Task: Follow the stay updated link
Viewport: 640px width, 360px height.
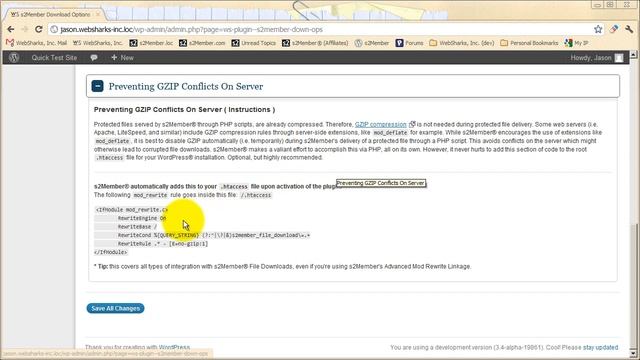Action: click(600, 348)
